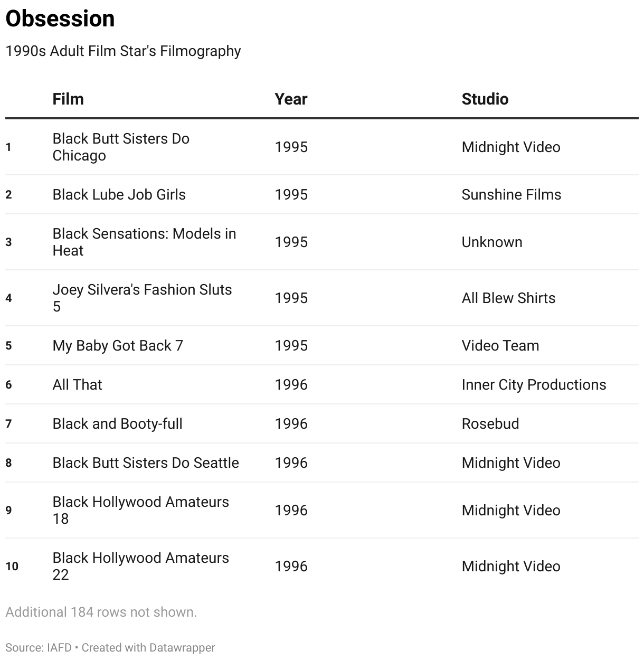Click Black Hollywood Amateurs 22 title
Screen dimensions: 644x660
[x=141, y=566]
